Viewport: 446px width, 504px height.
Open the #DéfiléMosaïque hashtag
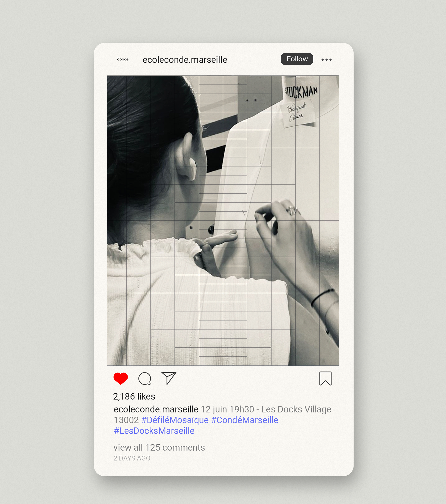175,420
